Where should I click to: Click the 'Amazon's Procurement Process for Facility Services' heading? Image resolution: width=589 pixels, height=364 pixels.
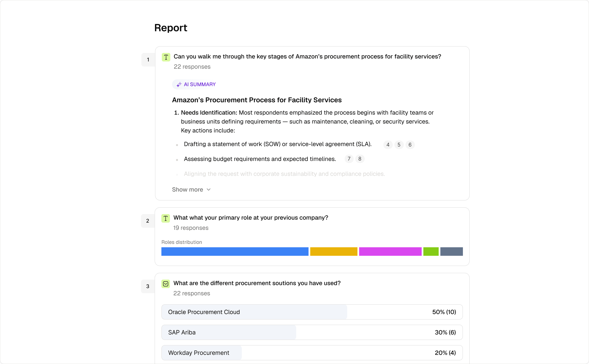(257, 100)
